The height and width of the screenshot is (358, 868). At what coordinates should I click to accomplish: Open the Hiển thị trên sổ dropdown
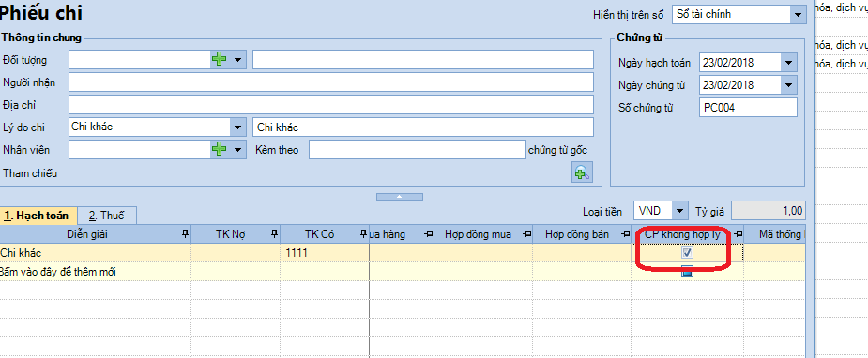click(798, 15)
